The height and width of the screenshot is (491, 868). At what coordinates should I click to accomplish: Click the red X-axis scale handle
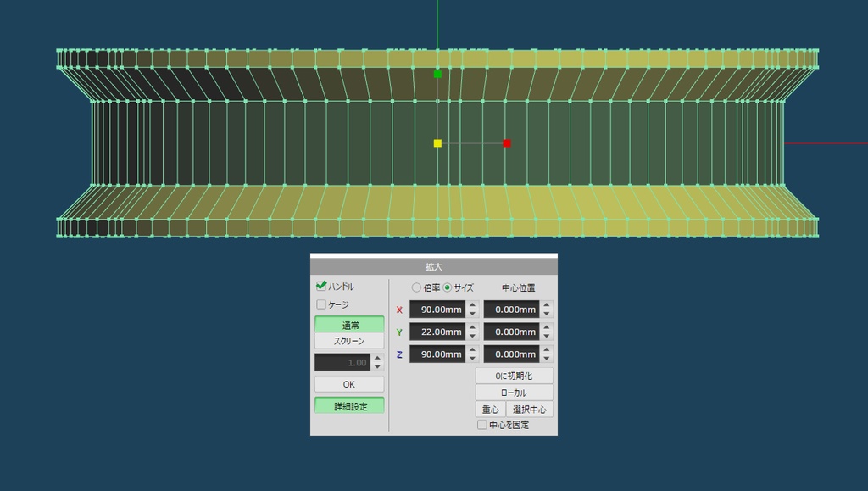(x=507, y=143)
